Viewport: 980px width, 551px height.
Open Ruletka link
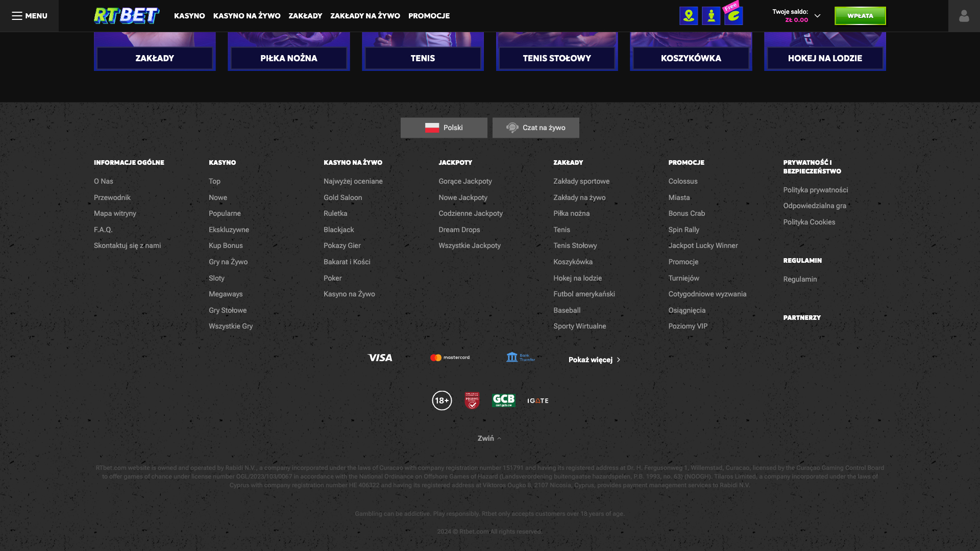[335, 213]
